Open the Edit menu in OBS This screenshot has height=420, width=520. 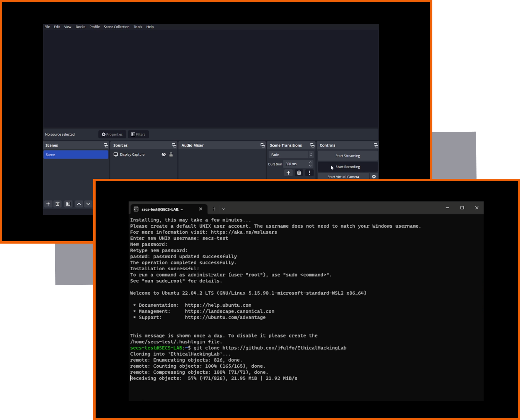coord(57,27)
